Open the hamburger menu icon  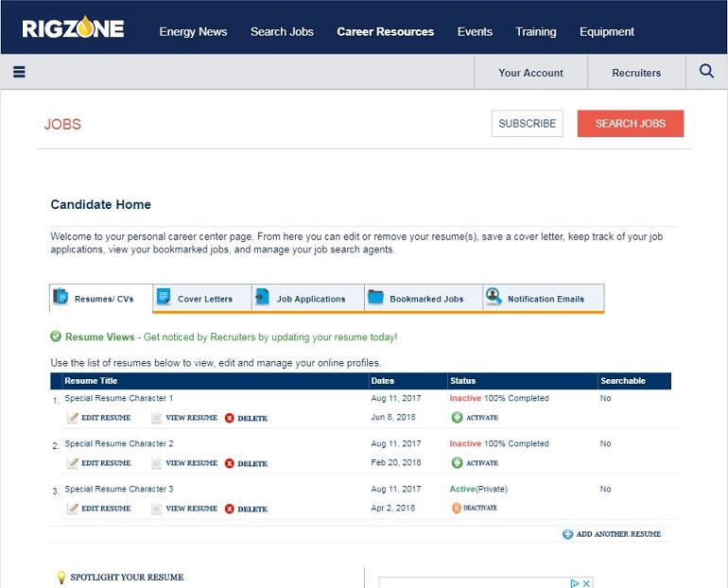tap(19, 72)
